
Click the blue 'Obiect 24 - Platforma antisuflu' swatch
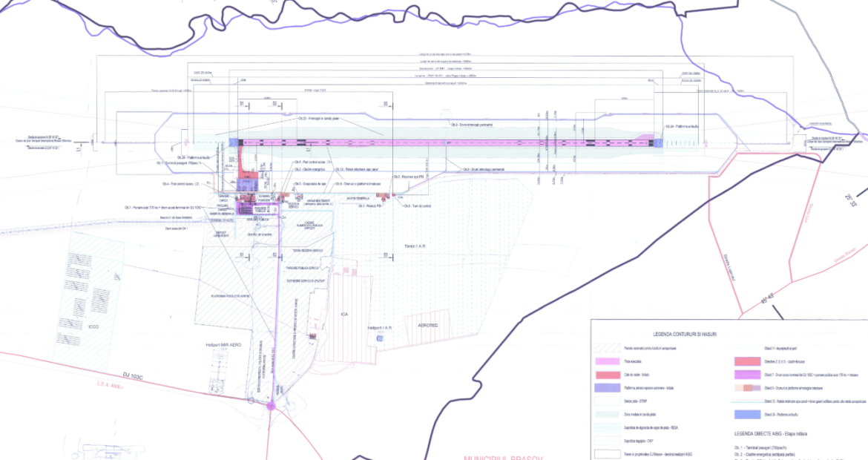click(747, 415)
